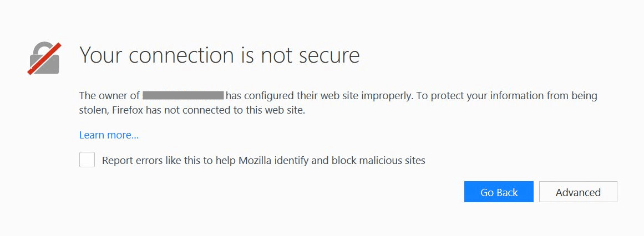Click the grayed-out redacted site name
Screen dimensions: 644x236
tap(183, 96)
